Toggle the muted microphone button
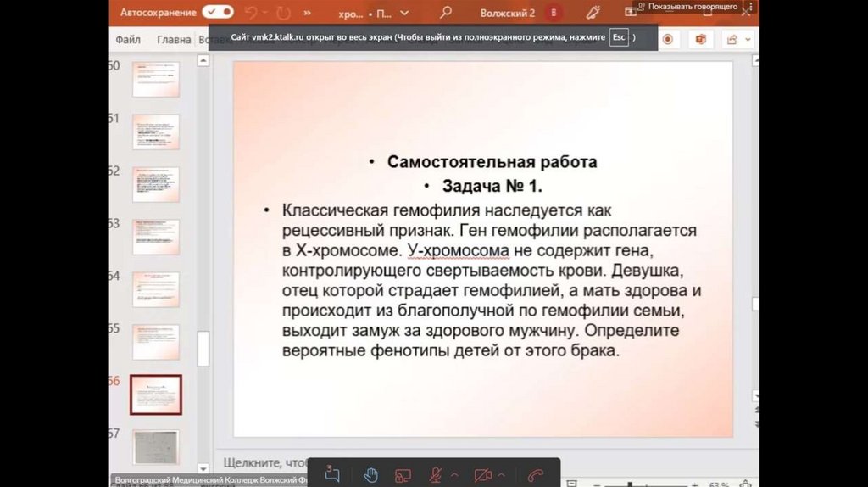The height and width of the screenshot is (487, 868). [x=436, y=475]
